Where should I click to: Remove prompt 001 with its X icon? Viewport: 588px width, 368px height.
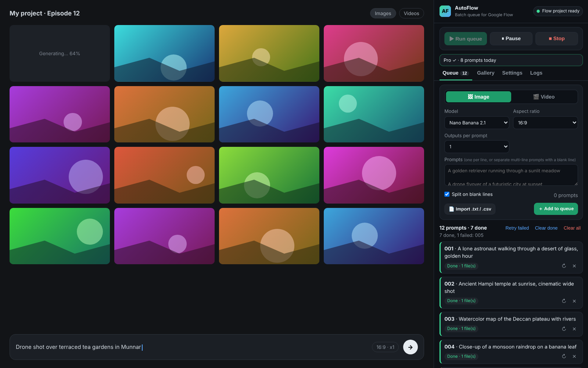pos(574,266)
